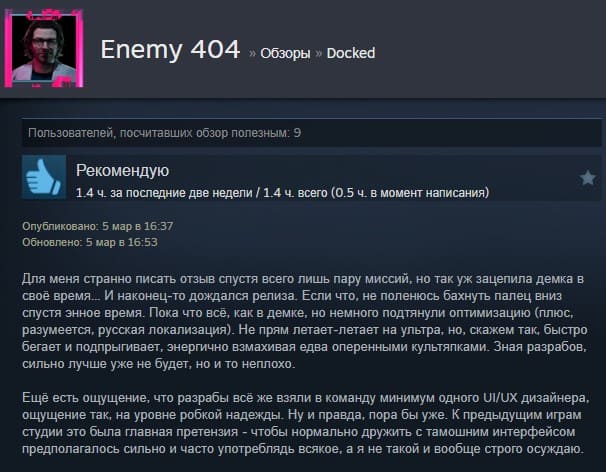Click the playtime line under Рекомендую
Viewport: 606px width, 472px height.
pos(282,193)
